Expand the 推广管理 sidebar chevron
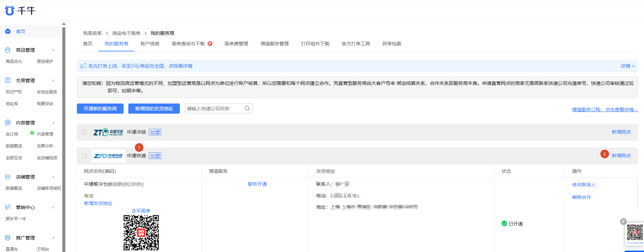 click(x=53, y=238)
